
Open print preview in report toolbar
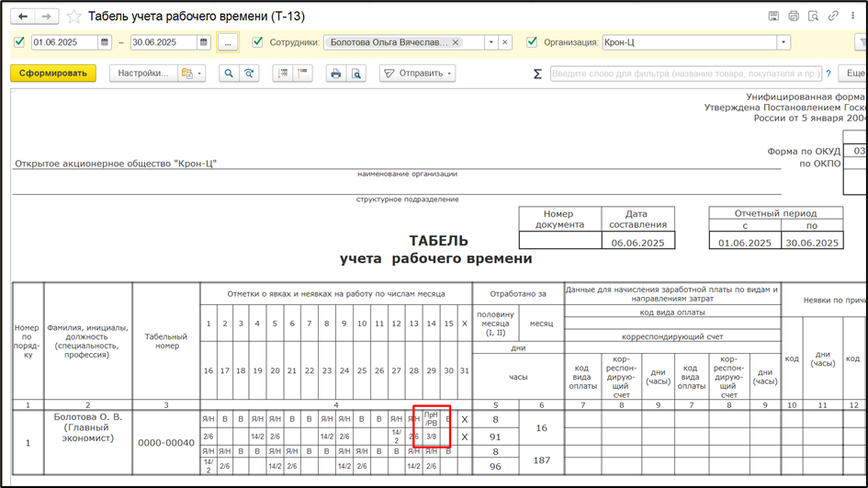coord(355,74)
